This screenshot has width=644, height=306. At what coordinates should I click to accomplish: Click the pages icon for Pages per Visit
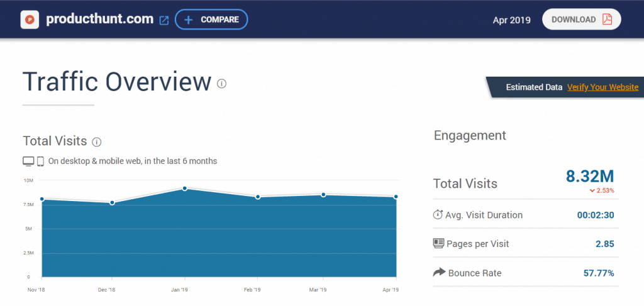coord(438,244)
